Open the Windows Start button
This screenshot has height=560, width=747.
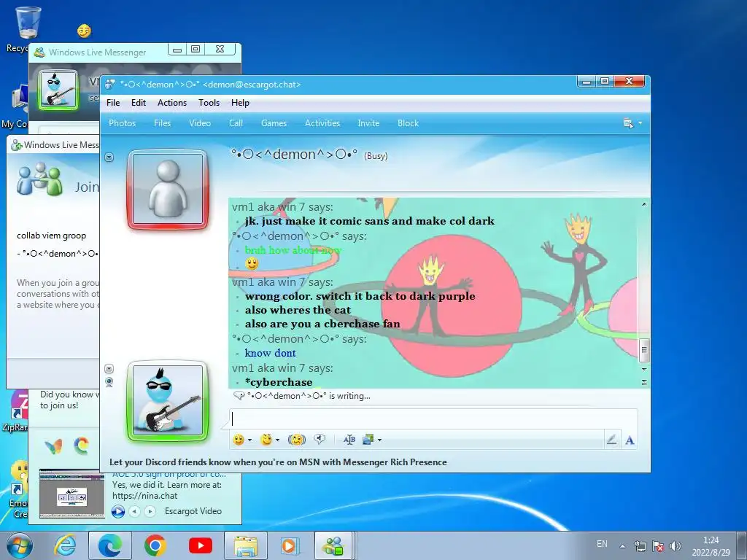tap(20, 545)
